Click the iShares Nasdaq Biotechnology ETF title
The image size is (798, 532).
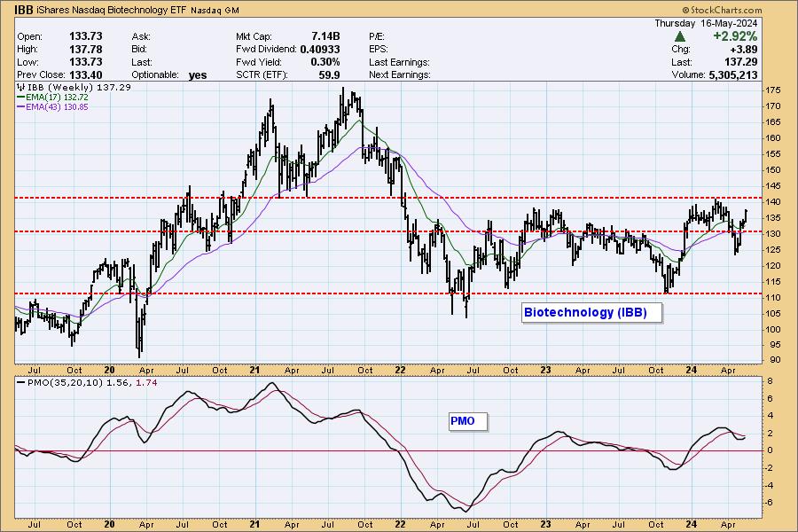coord(112,10)
